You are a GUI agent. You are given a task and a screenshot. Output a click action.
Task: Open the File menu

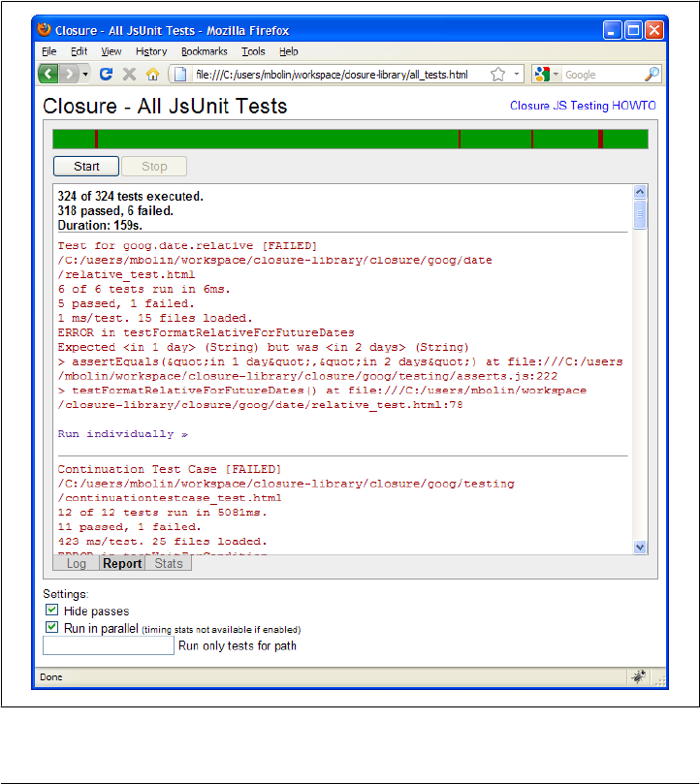[x=49, y=51]
